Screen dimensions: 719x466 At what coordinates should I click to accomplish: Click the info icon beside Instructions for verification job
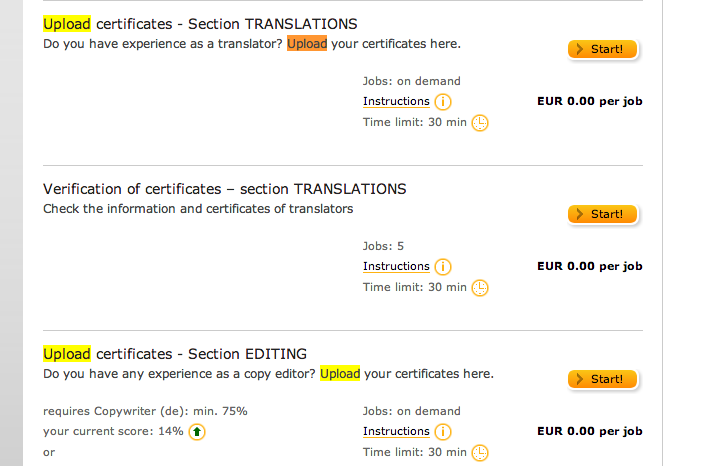443,266
